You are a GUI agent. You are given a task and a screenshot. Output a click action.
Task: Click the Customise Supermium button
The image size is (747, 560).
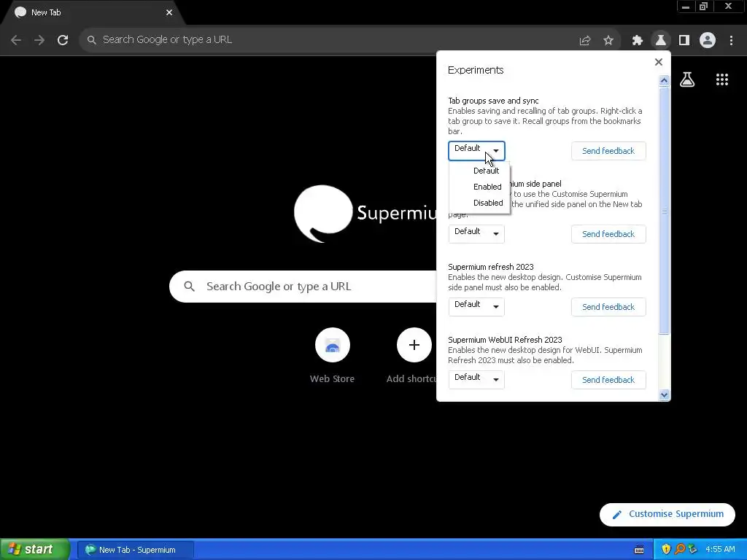667,514
